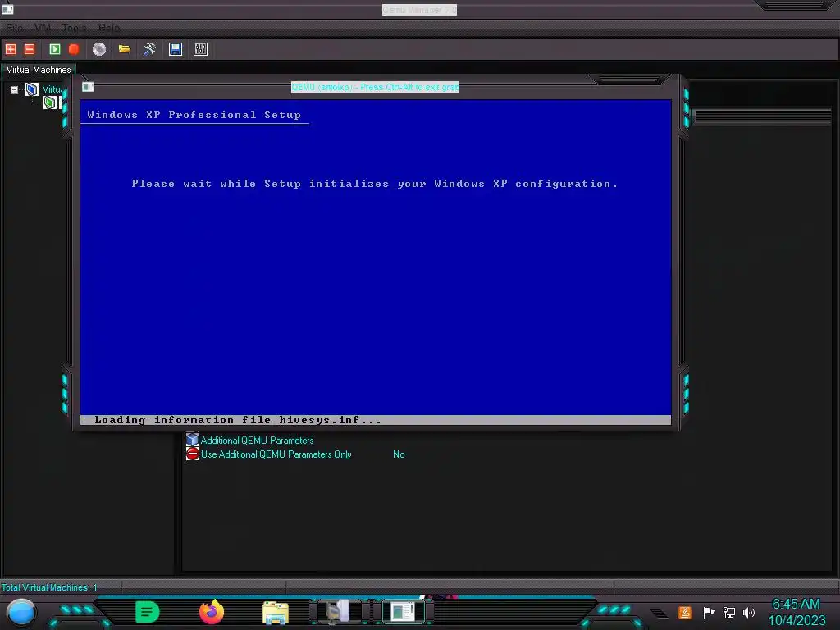The image size is (840, 630).
Task: Collapse the Virtual Machines tree node
Action: [15, 89]
